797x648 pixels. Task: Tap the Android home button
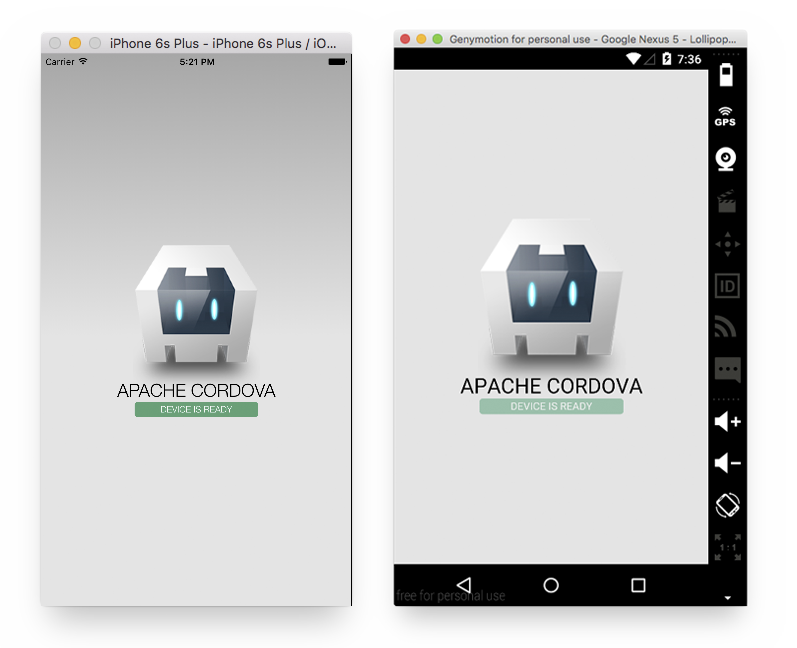point(551,585)
